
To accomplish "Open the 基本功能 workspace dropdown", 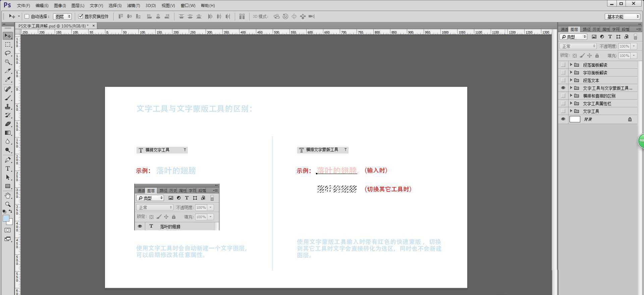I will pos(623,16).
